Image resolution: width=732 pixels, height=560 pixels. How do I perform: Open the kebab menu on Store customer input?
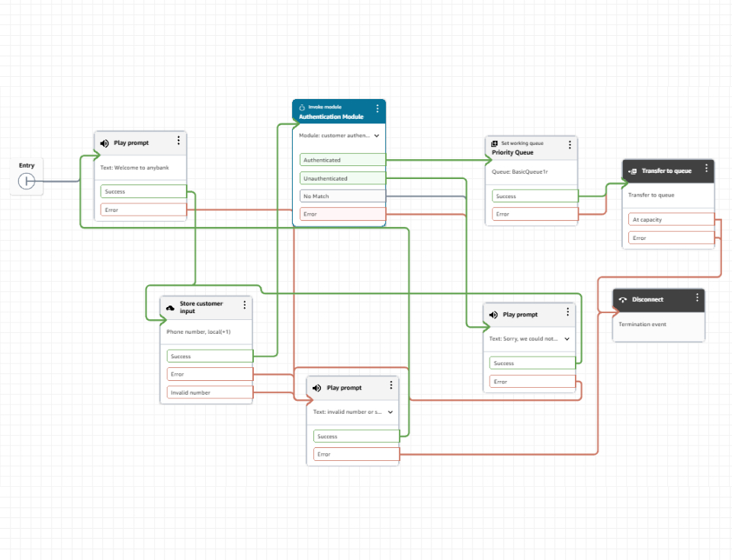pyautogui.click(x=245, y=305)
